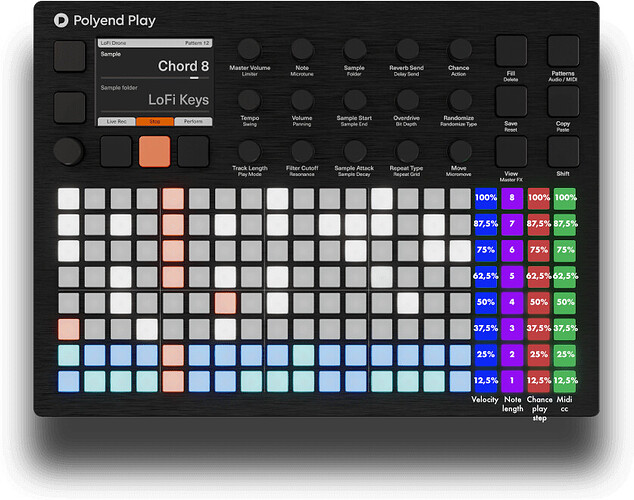Click the Repeat Type knob
This screenshot has height=500, width=634.
click(x=407, y=151)
